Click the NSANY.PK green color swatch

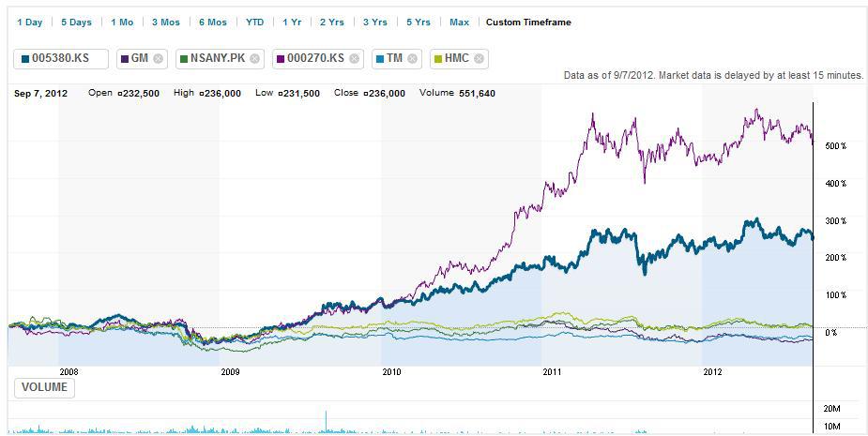[x=184, y=58]
